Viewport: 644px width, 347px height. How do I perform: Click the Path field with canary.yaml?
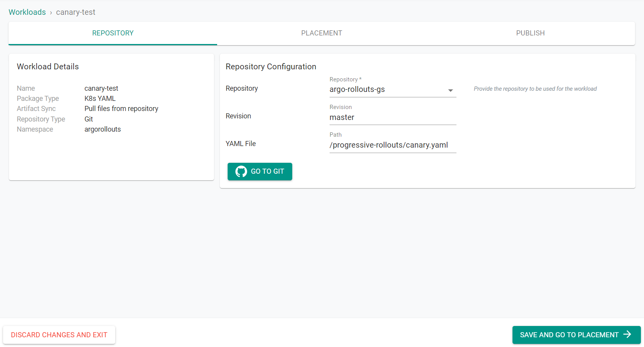[392, 145]
